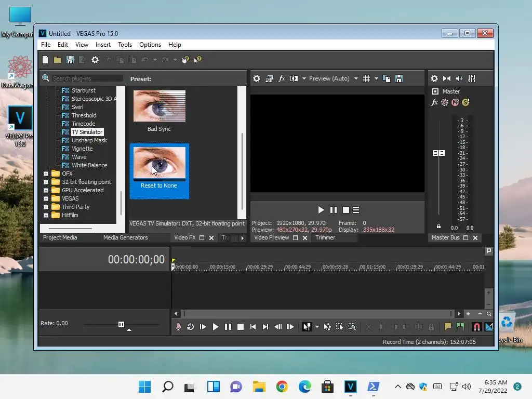Screen dimensions: 532x399
Task: Toggle split screen view in preview
Action: click(x=294, y=79)
